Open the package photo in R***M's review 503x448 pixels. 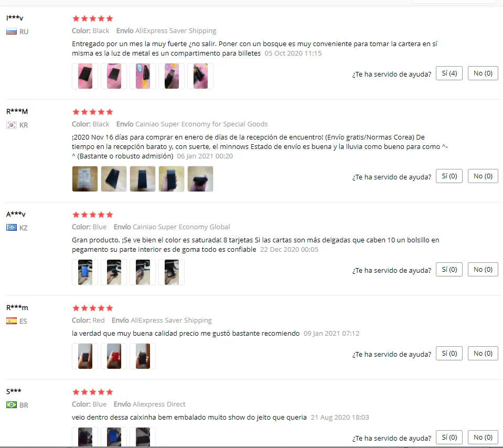(85, 179)
